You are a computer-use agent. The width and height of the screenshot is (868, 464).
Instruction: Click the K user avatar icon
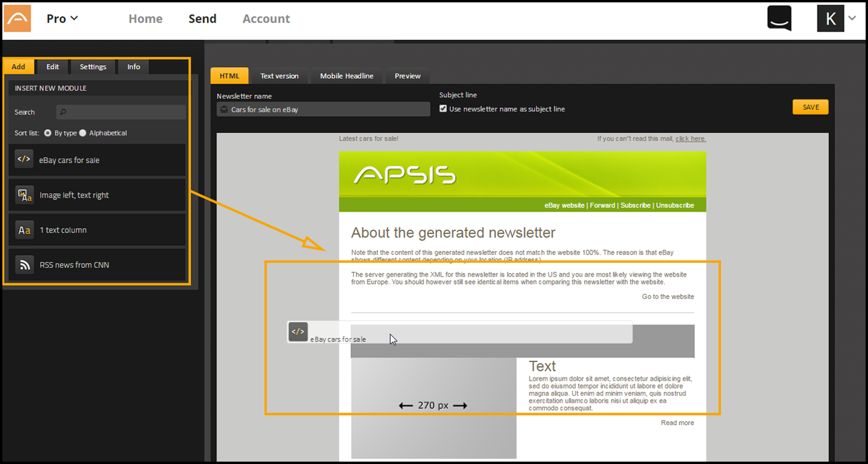pyautogui.click(x=830, y=18)
